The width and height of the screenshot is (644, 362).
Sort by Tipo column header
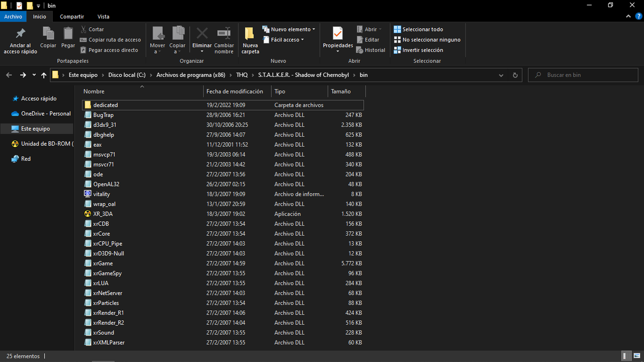299,92
